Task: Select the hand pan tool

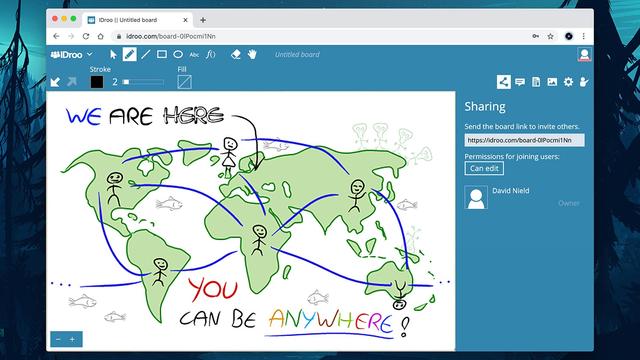Action: point(252,54)
